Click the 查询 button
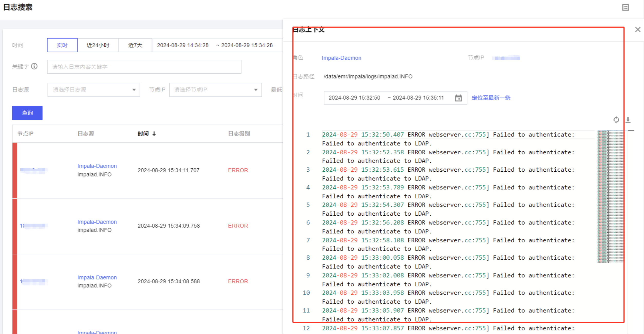 27,113
